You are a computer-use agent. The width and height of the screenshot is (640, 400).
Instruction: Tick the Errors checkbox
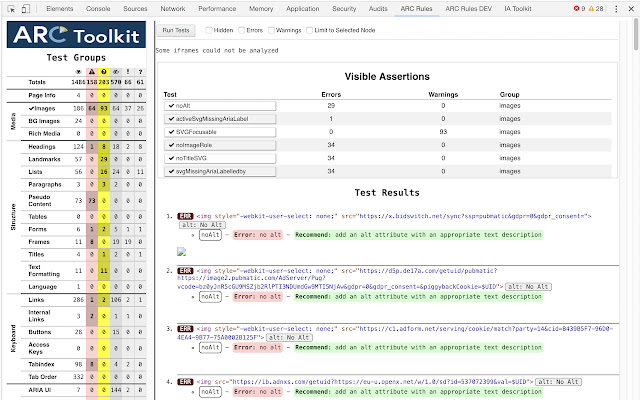coord(239,30)
